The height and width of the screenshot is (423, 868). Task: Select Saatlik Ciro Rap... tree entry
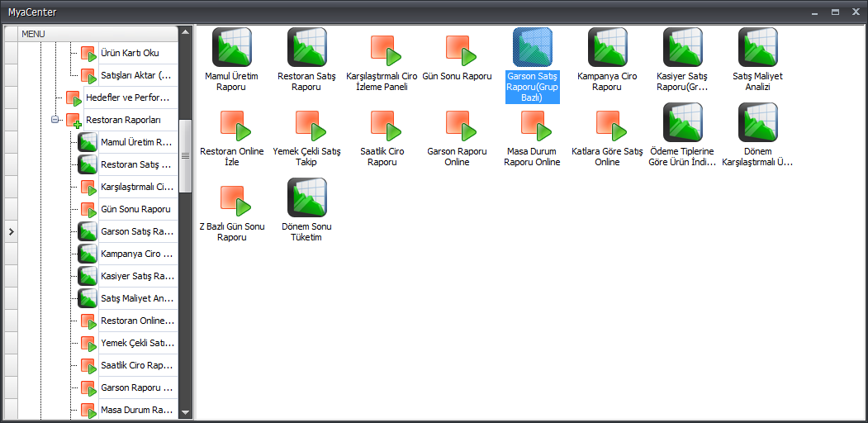click(x=137, y=365)
